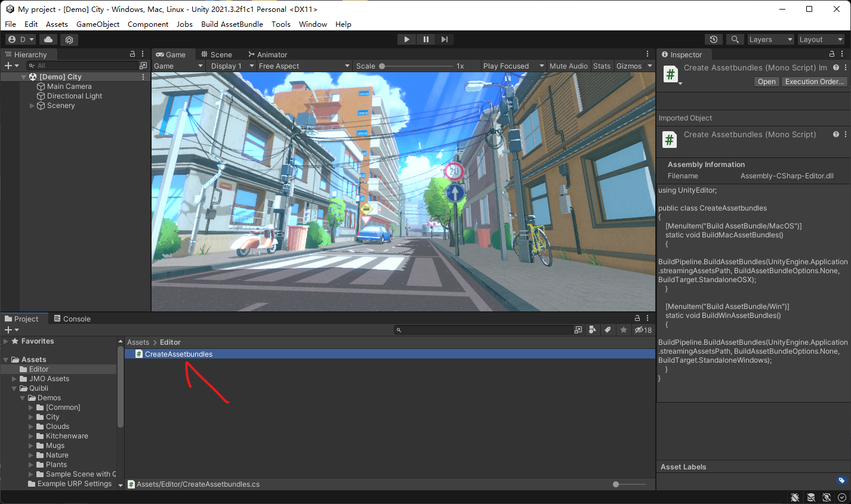Click the Execution Order button
This screenshot has height=504, width=851.
(815, 82)
